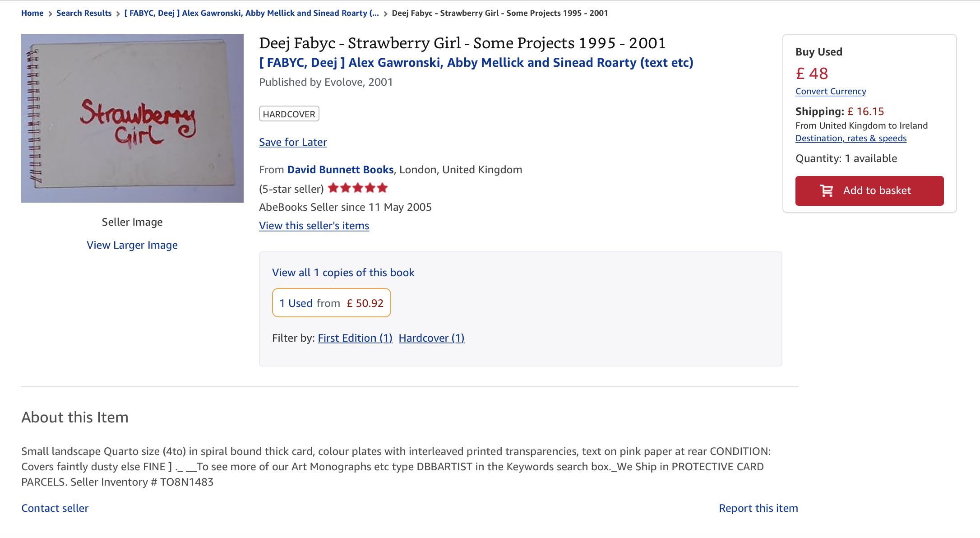Filter by Hardcover (1)

pyautogui.click(x=432, y=338)
